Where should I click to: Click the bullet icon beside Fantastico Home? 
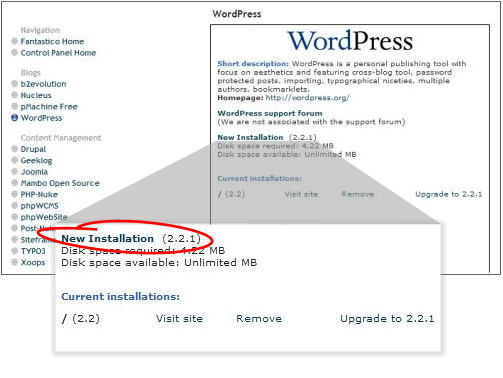pos(14,41)
